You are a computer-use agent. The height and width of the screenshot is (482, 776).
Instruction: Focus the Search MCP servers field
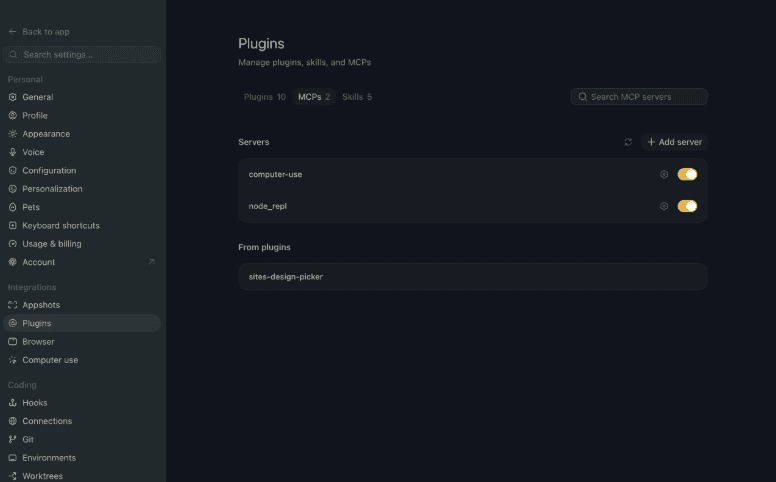[639, 96]
